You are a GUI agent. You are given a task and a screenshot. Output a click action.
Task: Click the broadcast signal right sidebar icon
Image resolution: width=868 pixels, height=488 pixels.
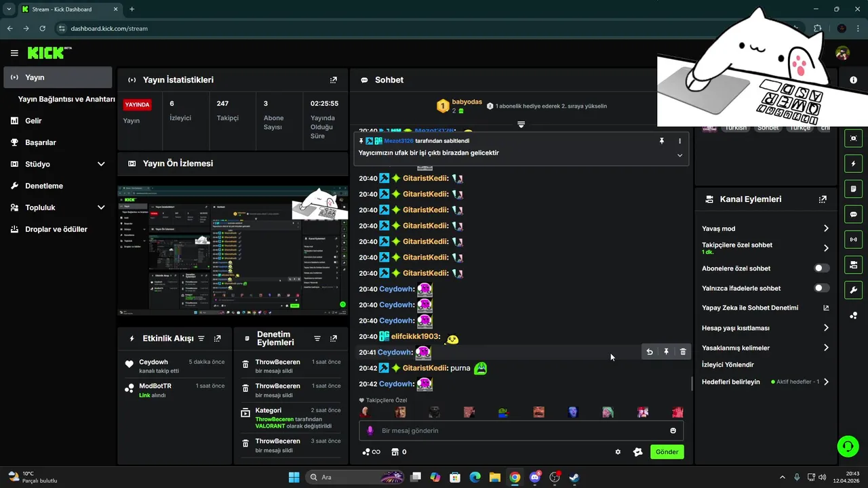tap(853, 239)
